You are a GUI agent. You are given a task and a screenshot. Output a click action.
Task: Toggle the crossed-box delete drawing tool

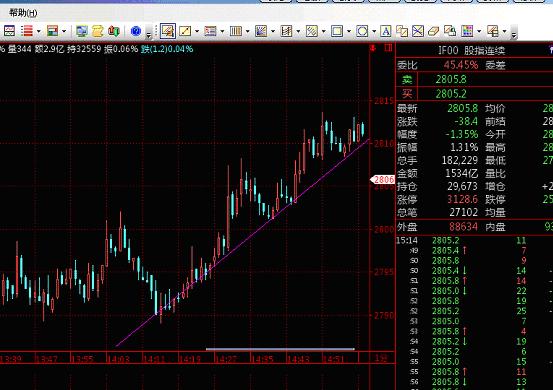point(418,31)
